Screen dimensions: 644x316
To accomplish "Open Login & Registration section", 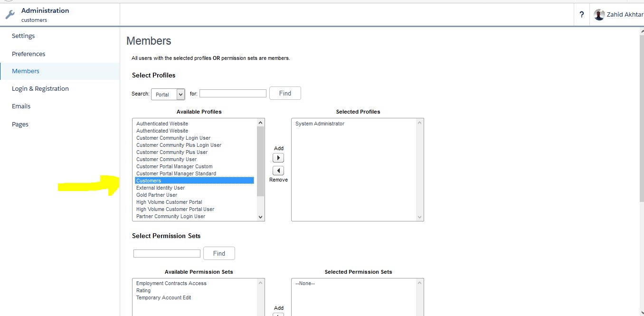I will (40, 89).
